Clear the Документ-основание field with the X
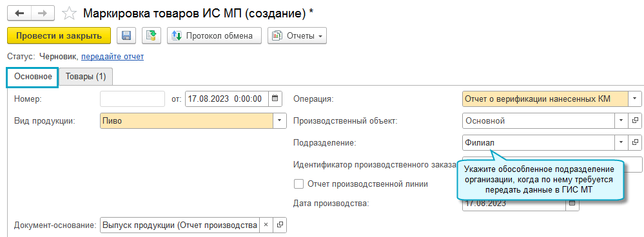644x237 pixels. click(266, 225)
